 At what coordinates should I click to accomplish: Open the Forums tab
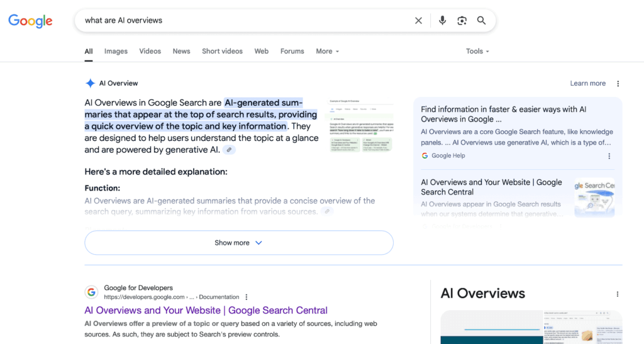point(292,52)
